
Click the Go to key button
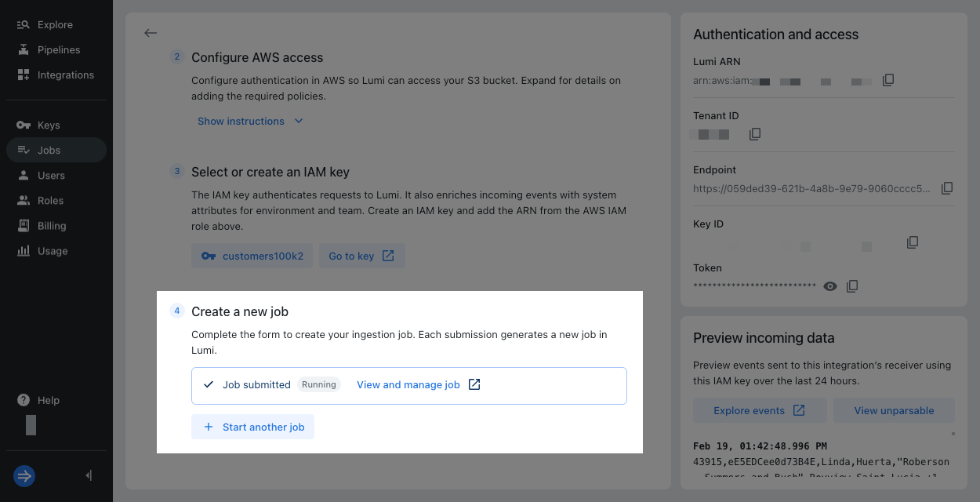(x=361, y=256)
